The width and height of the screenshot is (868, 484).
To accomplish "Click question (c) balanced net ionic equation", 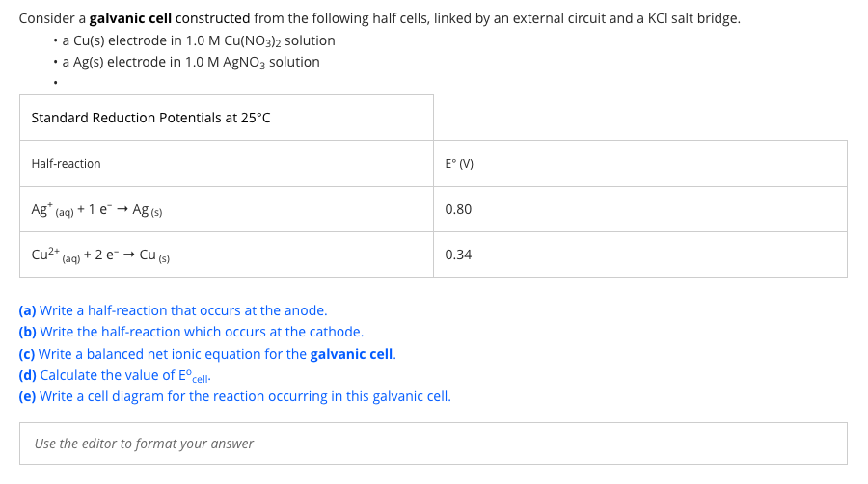I will [x=207, y=354].
